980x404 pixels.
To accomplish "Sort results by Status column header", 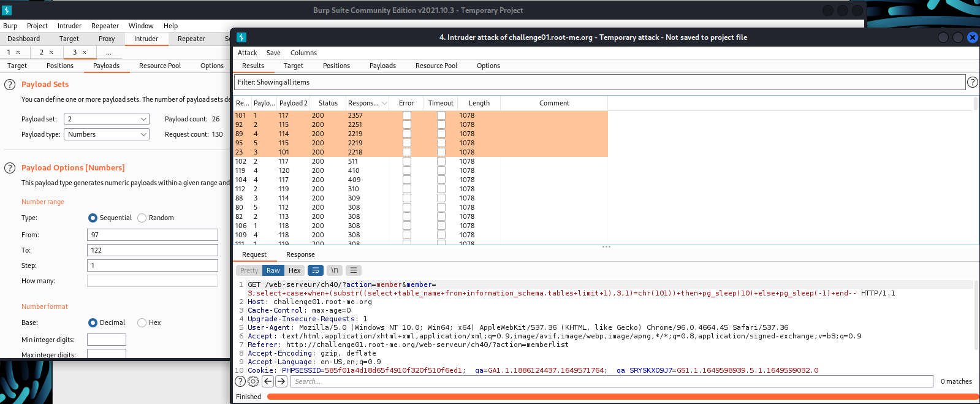I will coord(328,103).
